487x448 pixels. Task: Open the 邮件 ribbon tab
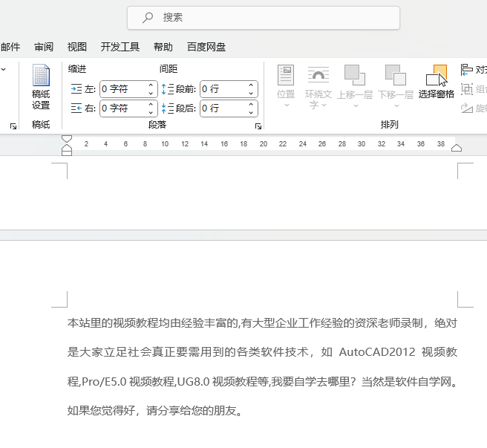tap(10, 47)
